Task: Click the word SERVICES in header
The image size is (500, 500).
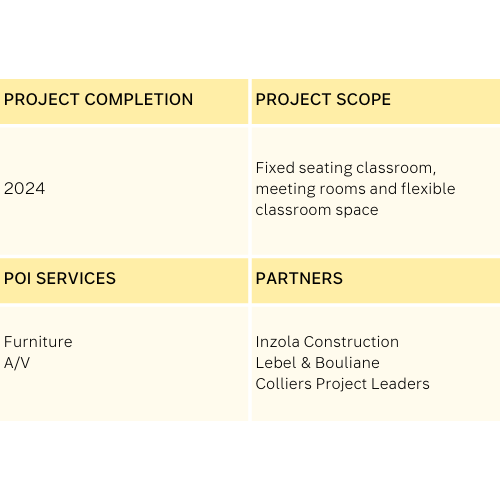Action: (x=76, y=278)
